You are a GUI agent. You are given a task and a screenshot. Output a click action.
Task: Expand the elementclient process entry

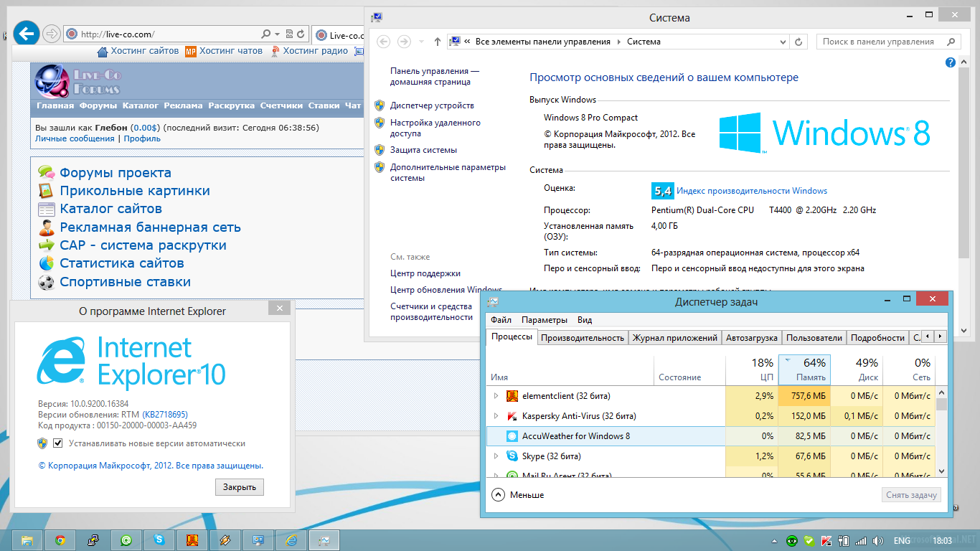tap(496, 396)
